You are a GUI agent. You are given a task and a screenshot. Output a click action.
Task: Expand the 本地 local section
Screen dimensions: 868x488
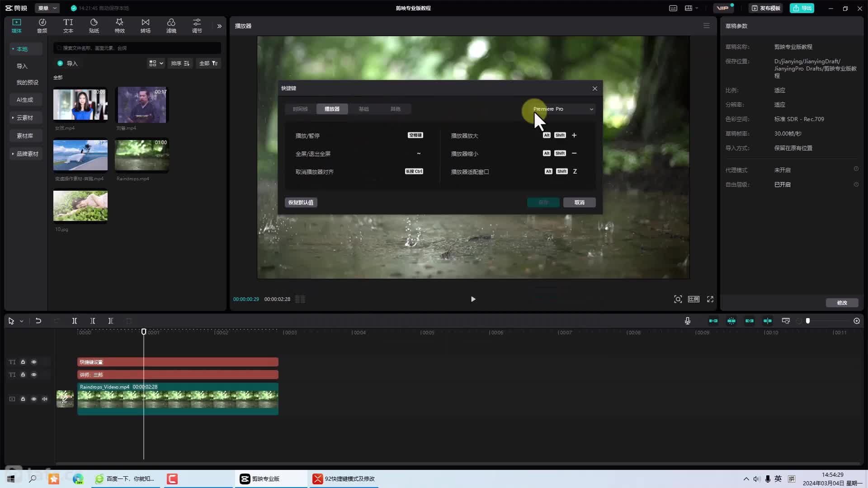26,49
